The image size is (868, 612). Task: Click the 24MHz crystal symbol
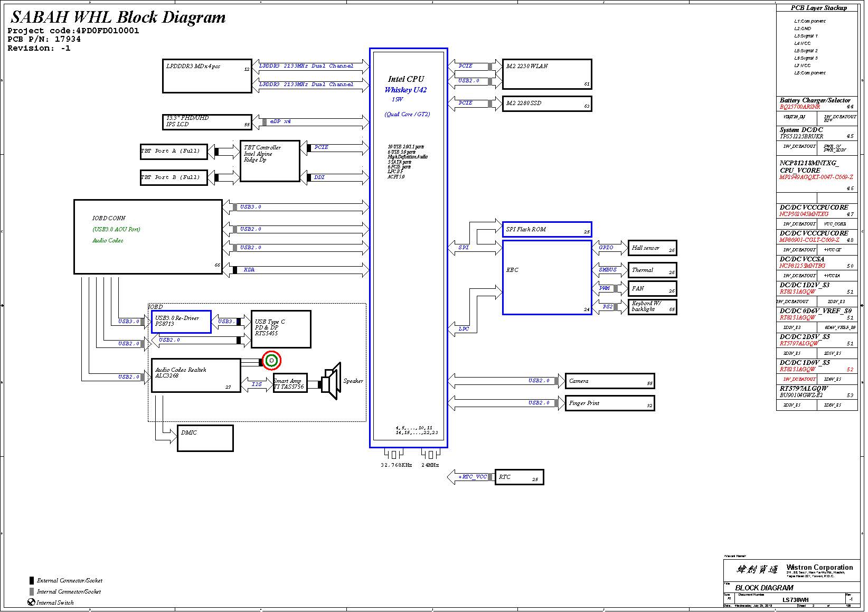[430, 454]
